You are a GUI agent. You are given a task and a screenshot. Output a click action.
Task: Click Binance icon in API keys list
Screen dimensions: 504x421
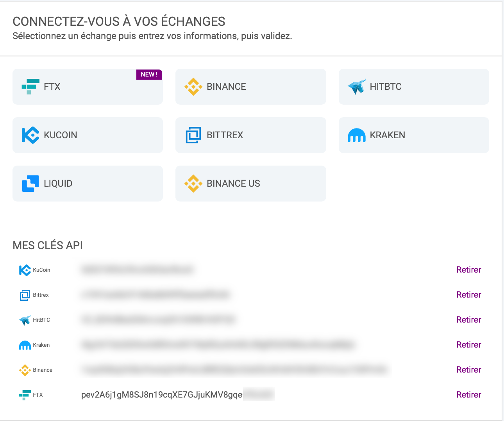point(25,370)
